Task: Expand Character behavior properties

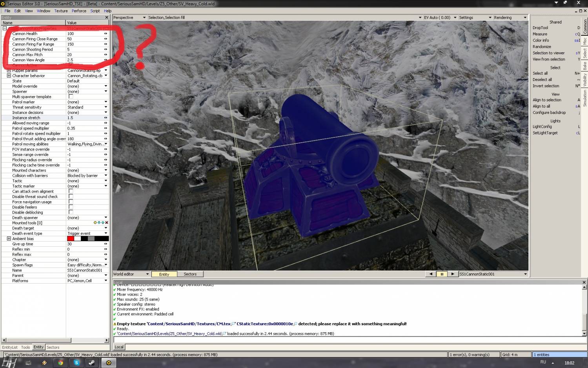Action: pos(9,76)
